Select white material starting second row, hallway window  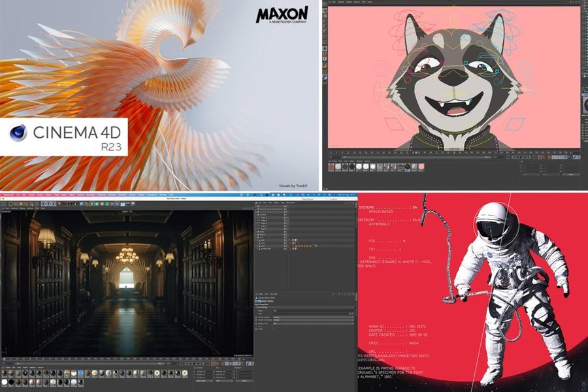[x=4, y=382]
